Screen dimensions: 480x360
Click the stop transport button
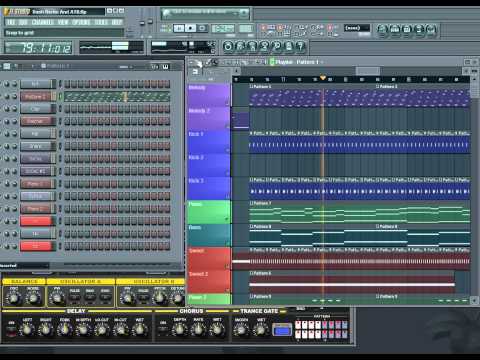coord(191,28)
